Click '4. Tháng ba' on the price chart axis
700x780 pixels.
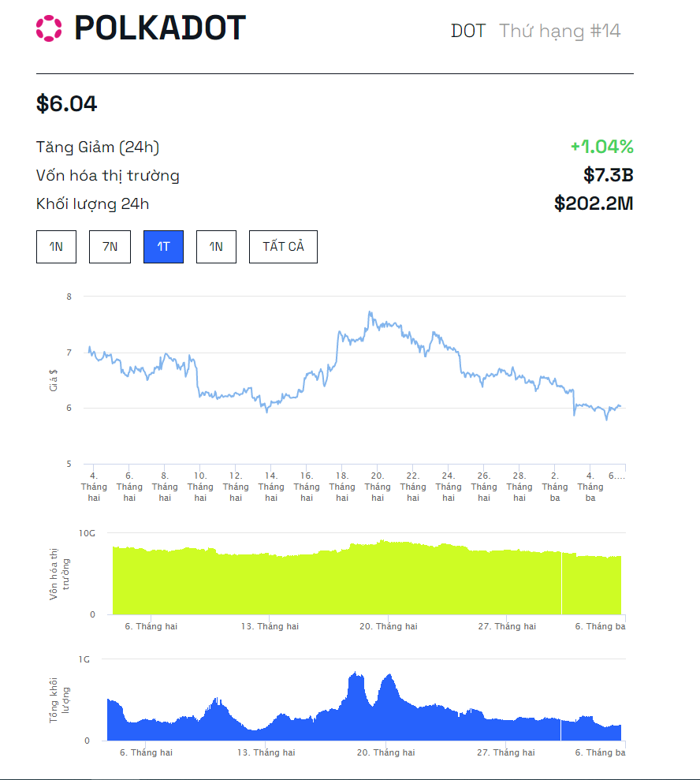coord(590,487)
